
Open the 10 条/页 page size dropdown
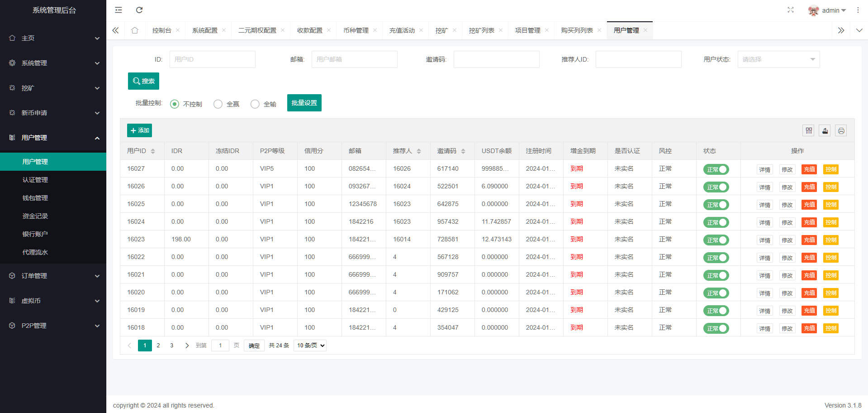pos(310,346)
